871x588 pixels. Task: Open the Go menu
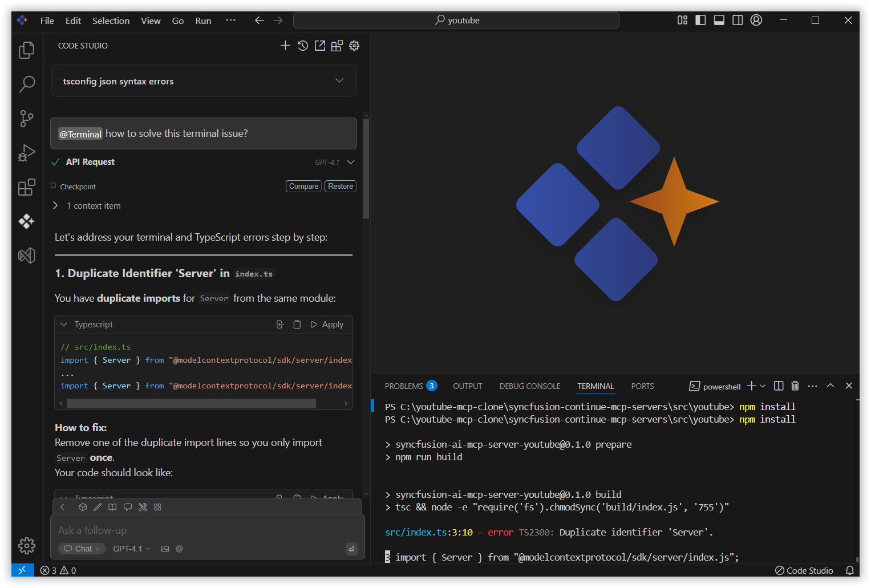pyautogui.click(x=178, y=21)
